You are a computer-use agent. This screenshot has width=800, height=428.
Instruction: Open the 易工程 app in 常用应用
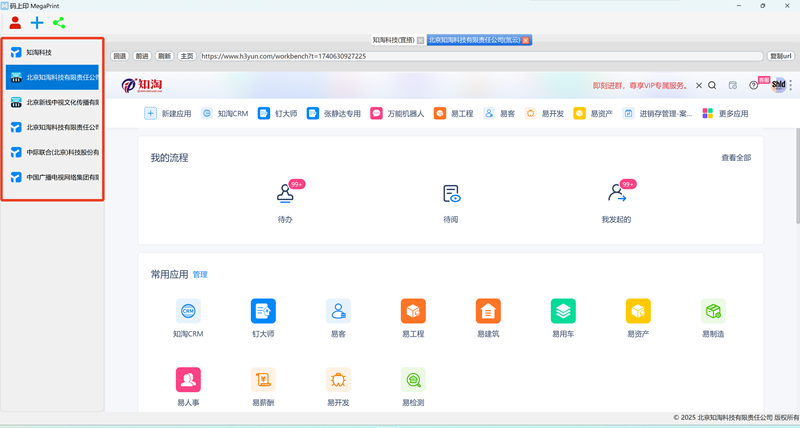413,311
